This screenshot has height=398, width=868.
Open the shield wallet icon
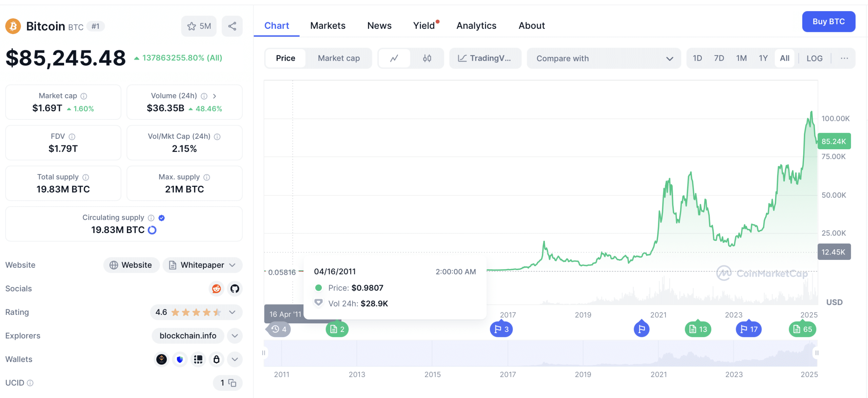click(180, 359)
